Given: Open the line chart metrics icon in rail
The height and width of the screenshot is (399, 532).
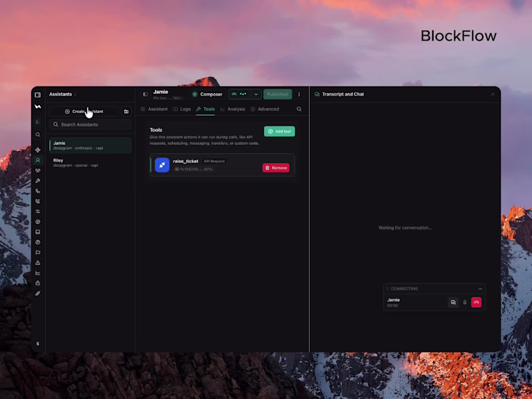Looking at the screenshot, I should point(38,273).
